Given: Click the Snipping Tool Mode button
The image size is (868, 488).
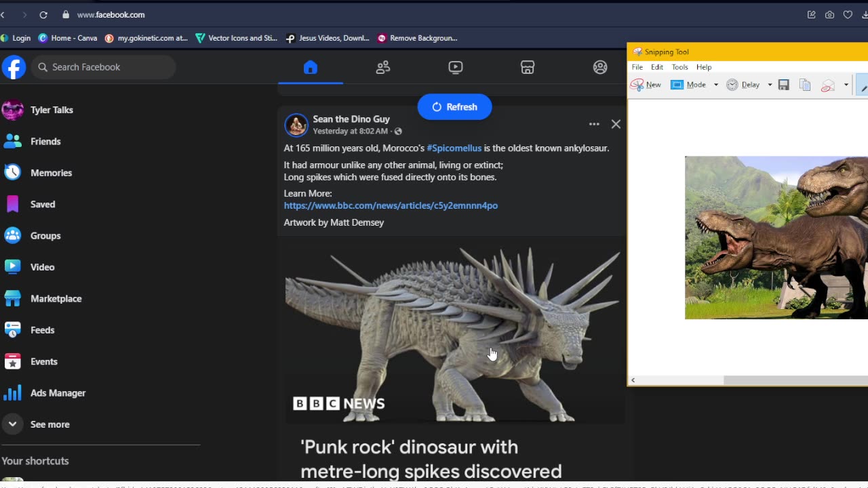Looking at the screenshot, I should point(689,85).
